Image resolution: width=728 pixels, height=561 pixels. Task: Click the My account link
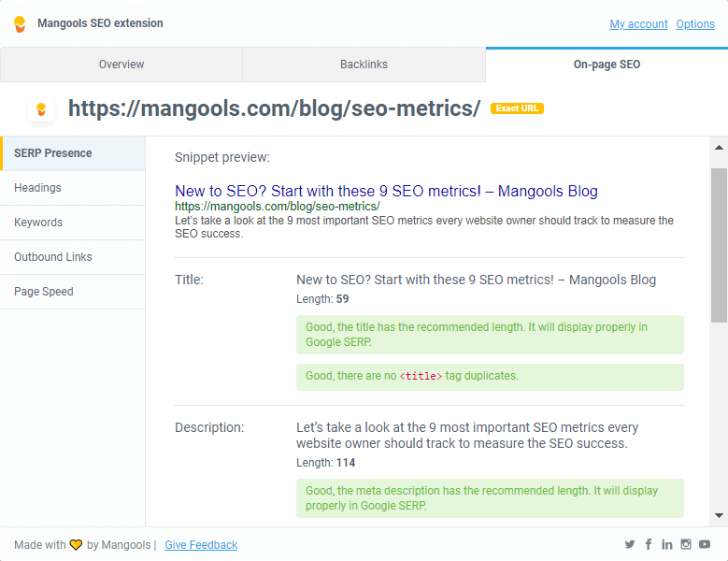[638, 24]
